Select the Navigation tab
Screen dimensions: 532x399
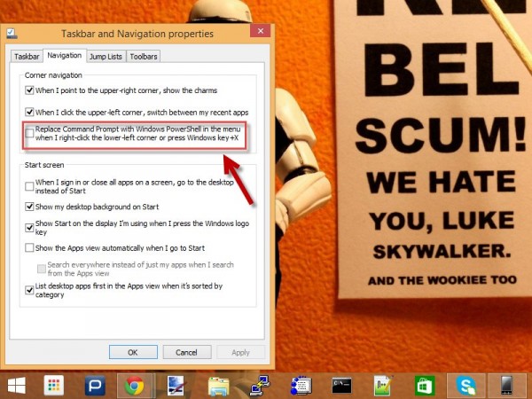pos(65,55)
